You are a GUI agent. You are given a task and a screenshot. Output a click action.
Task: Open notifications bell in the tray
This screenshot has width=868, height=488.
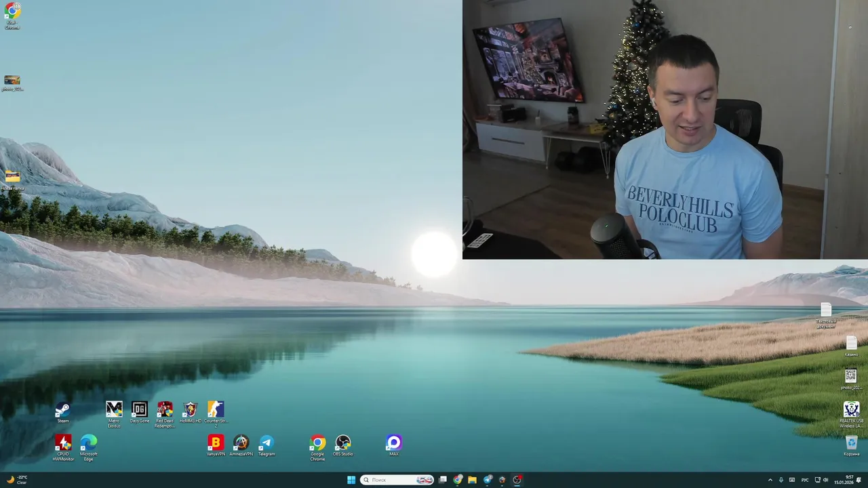[x=859, y=480]
